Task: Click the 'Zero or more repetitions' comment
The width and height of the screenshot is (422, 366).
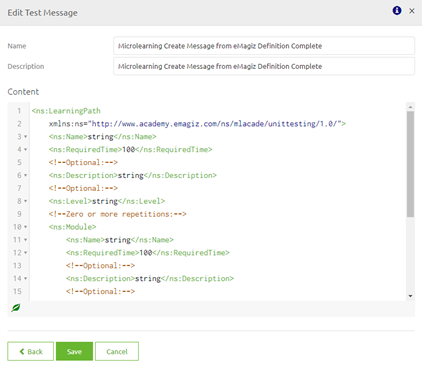Action: (118, 214)
